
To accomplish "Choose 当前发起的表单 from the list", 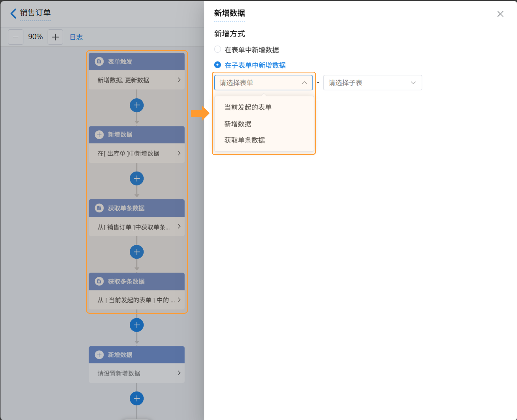I will 248,107.
